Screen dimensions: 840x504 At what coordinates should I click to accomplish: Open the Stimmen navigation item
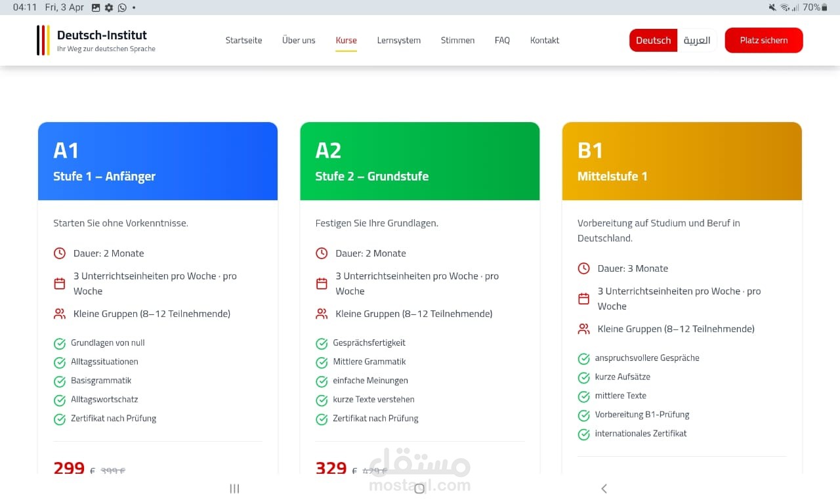click(457, 40)
